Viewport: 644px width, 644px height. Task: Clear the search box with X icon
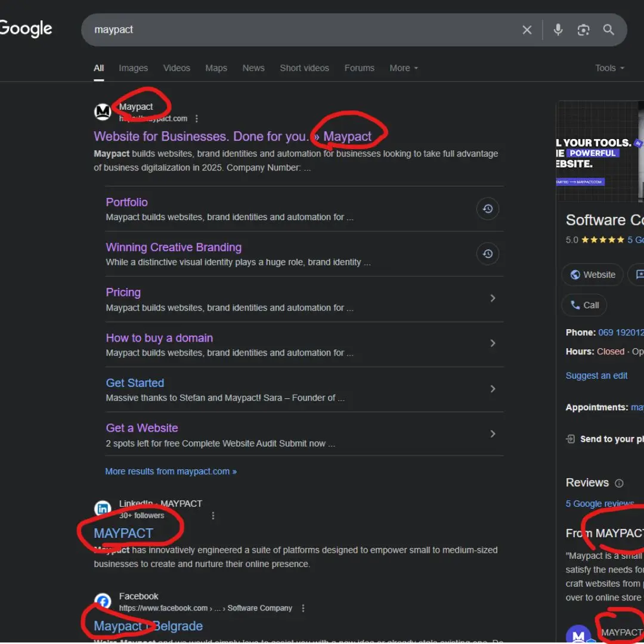527,30
